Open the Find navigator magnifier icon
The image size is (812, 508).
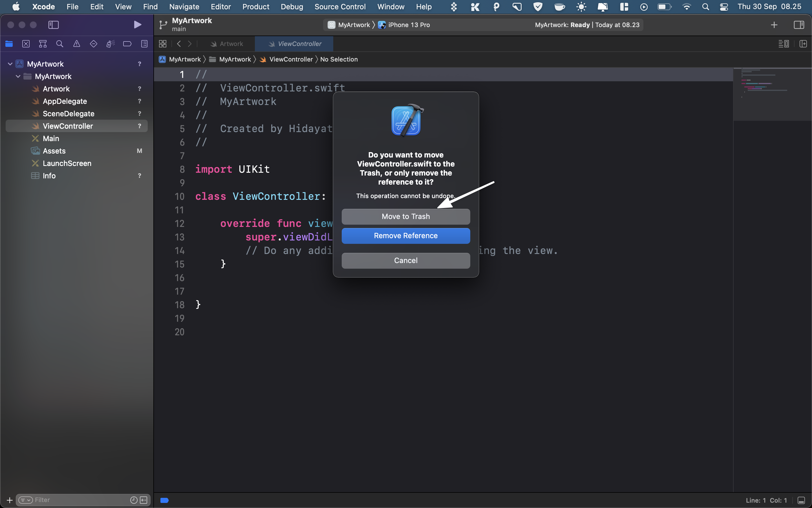click(x=60, y=44)
